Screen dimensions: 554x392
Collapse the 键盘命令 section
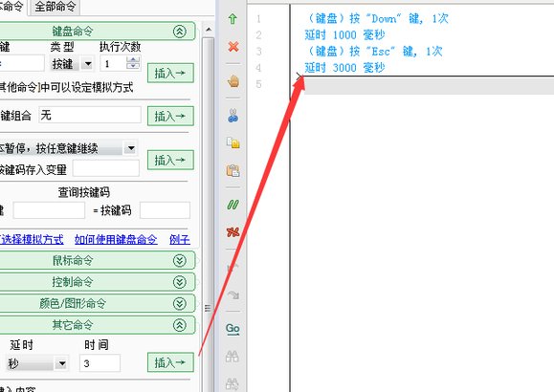[x=180, y=32]
